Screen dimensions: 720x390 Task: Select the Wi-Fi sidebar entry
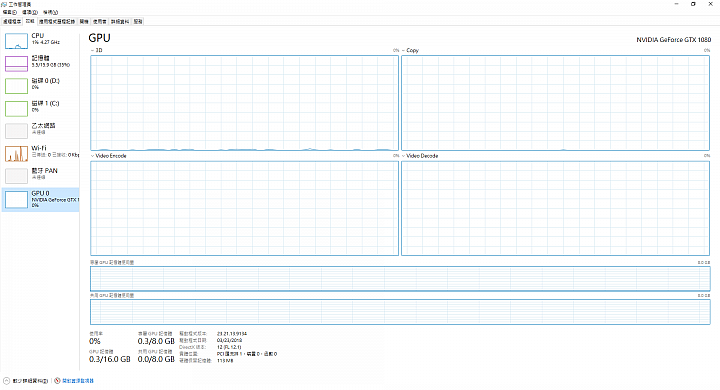click(x=40, y=153)
